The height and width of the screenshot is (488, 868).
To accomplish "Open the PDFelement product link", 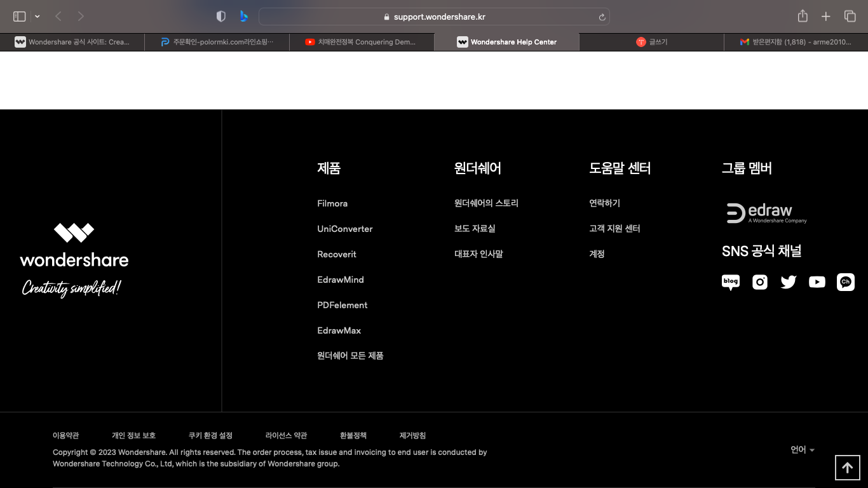I will coord(342,305).
